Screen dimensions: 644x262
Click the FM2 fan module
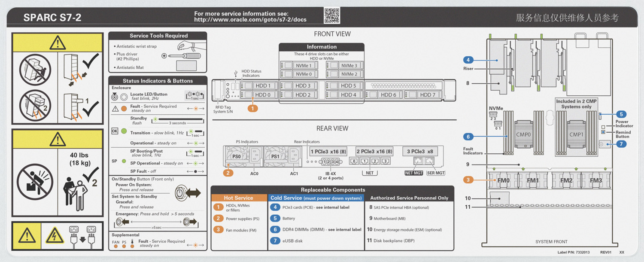pos(566,180)
